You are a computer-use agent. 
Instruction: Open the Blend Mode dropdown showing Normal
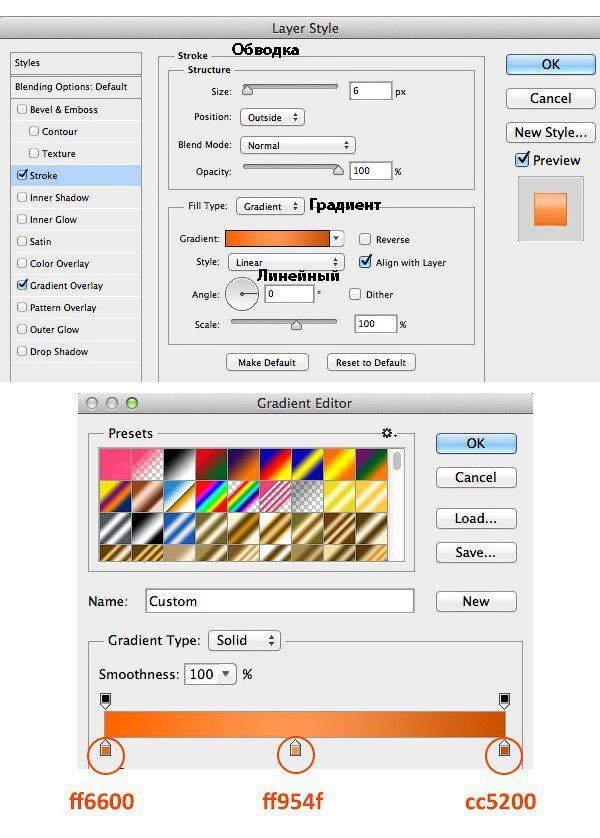tap(298, 145)
